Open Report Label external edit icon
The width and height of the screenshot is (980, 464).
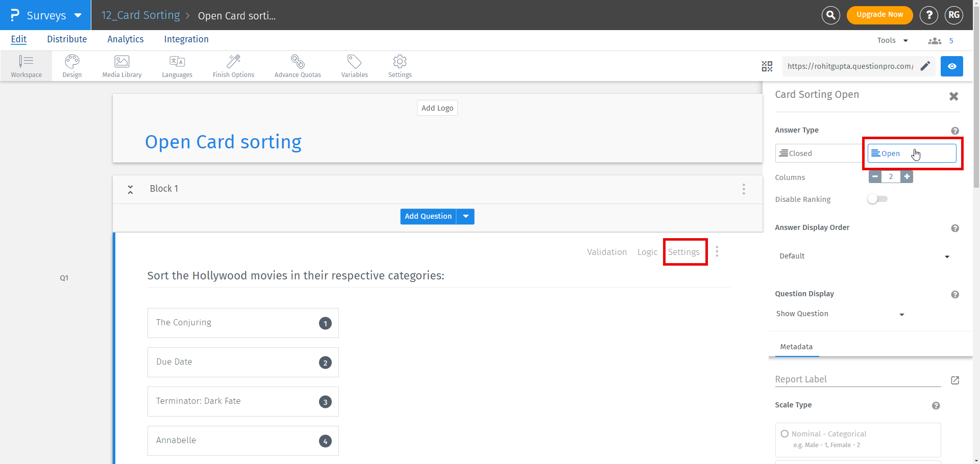[955, 380]
